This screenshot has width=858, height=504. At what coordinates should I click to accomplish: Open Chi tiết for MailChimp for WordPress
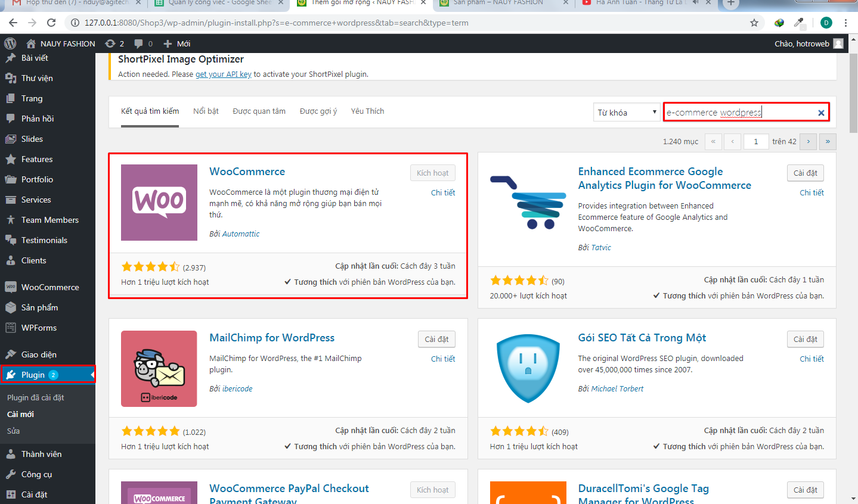(443, 359)
